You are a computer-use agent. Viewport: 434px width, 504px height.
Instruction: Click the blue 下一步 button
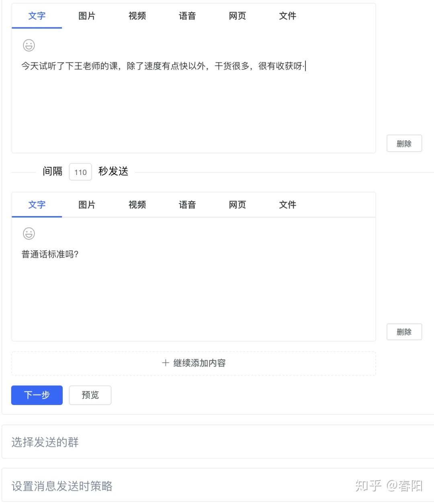tap(37, 395)
